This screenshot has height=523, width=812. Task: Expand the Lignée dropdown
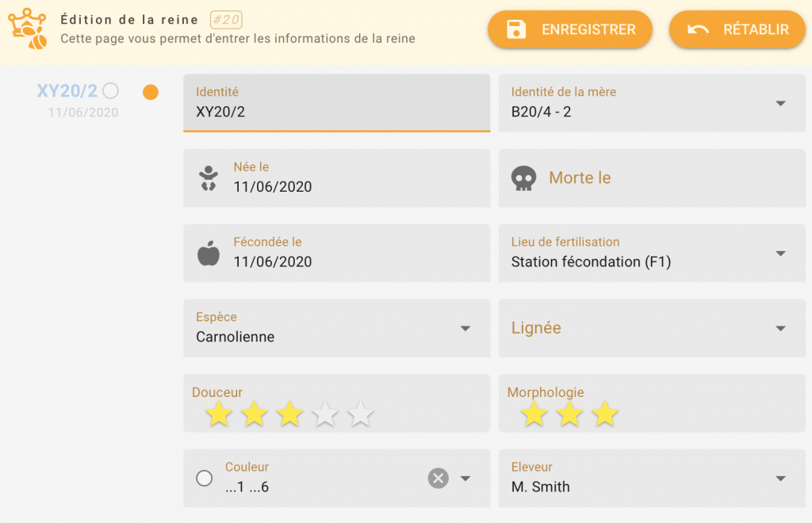tap(780, 328)
